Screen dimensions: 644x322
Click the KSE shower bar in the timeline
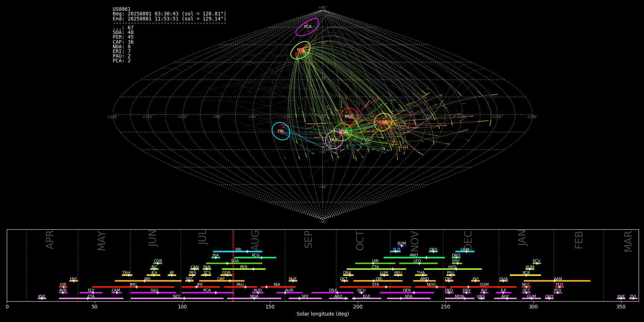(x=42, y=298)
